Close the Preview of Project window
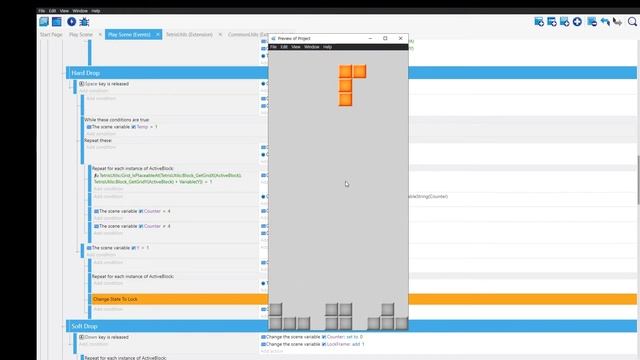 pos(401,38)
